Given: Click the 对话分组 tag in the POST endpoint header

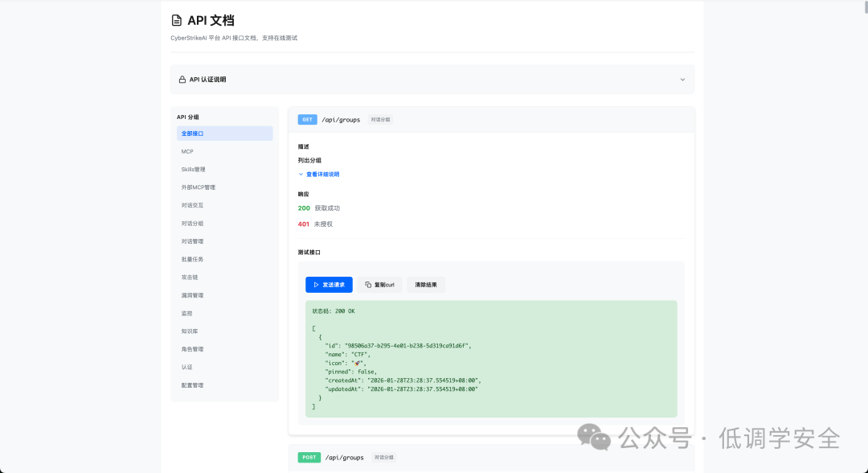Looking at the screenshot, I should pyautogui.click(x=384, y=458).
